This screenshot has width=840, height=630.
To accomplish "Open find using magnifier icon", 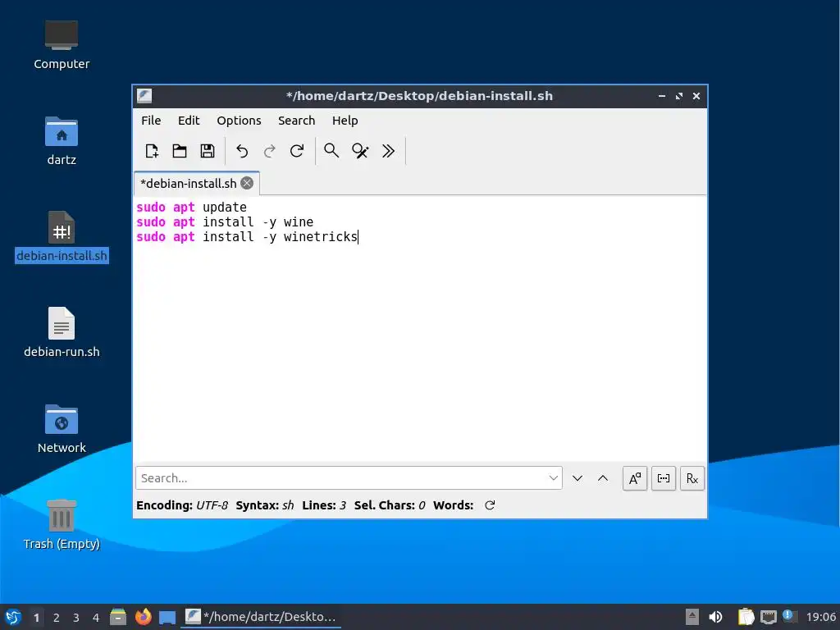I will (x=331, y=151).
